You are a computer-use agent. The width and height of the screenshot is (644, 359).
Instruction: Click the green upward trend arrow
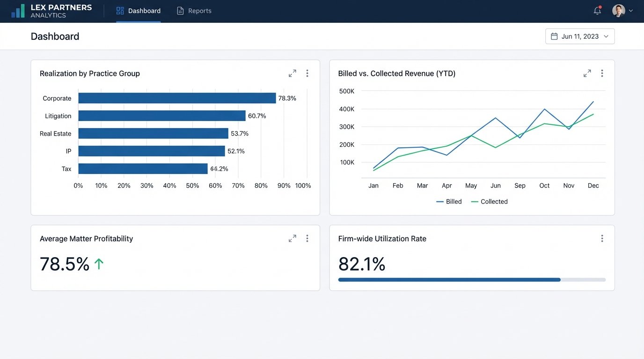pos(99,263)
